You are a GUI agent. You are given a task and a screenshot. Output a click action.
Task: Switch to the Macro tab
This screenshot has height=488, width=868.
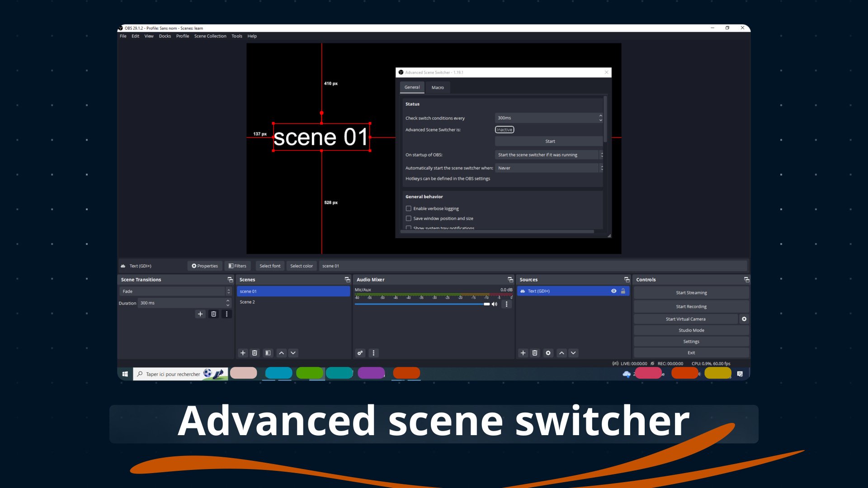click(x=438, y=87)
